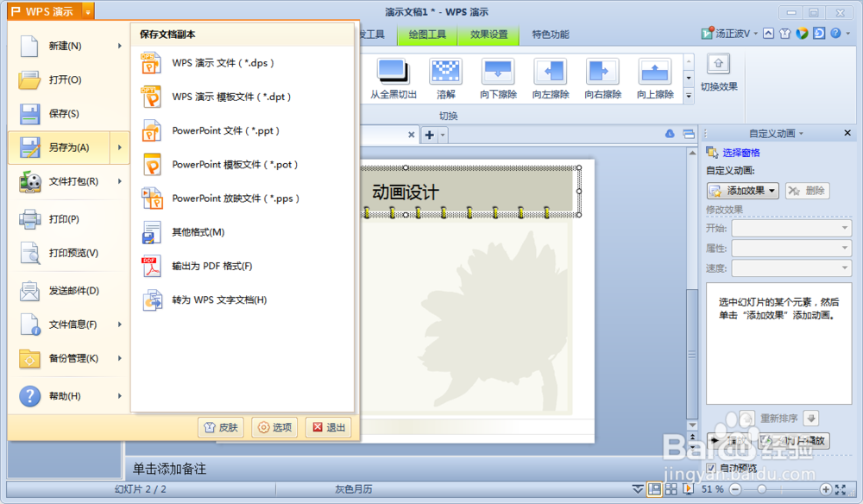Image resolution: width=863 pixels, height=504 pixels.
Task: Fit slide to window icon
Action: pos(841,489)
